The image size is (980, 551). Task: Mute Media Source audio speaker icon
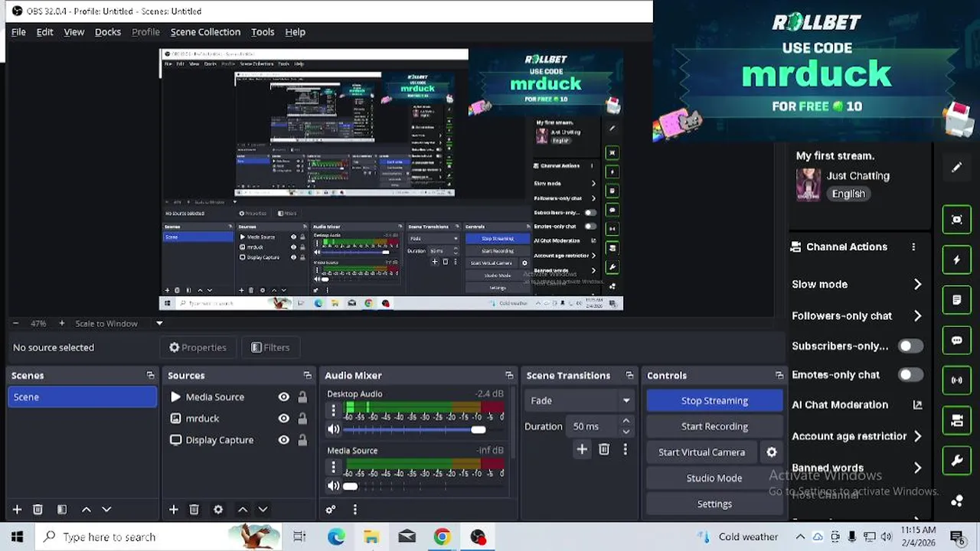pos(333,486)
